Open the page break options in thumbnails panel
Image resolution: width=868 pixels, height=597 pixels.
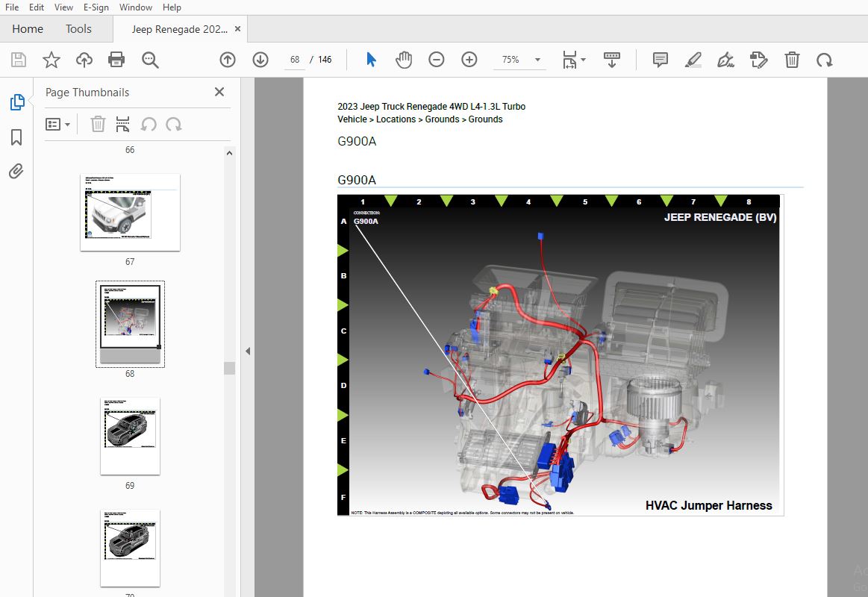[122, 124]
